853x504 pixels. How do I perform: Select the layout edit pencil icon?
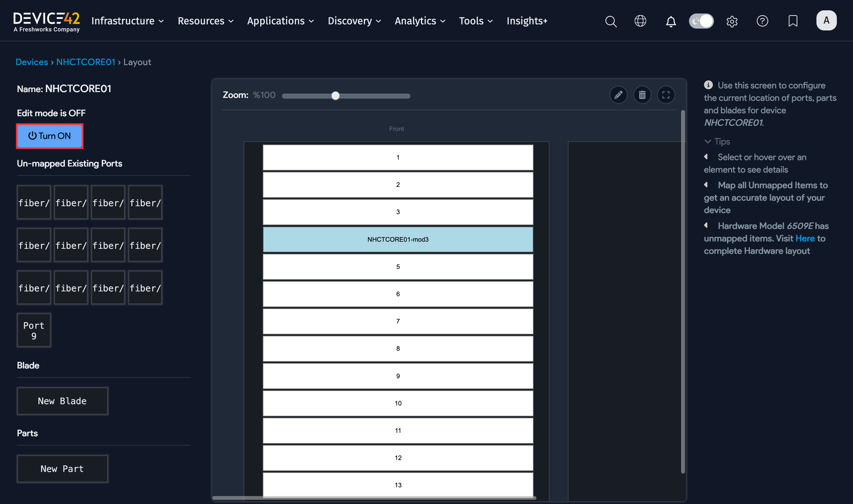click(619, 95)
